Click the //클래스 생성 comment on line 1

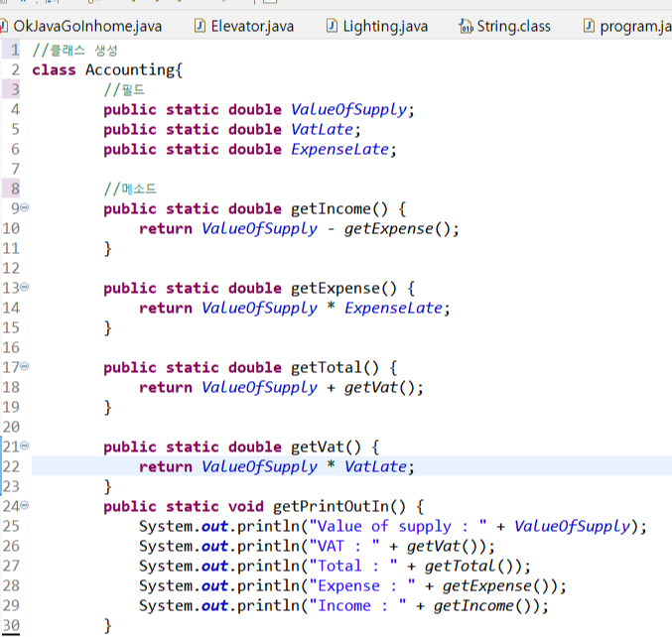pos(75,51)
